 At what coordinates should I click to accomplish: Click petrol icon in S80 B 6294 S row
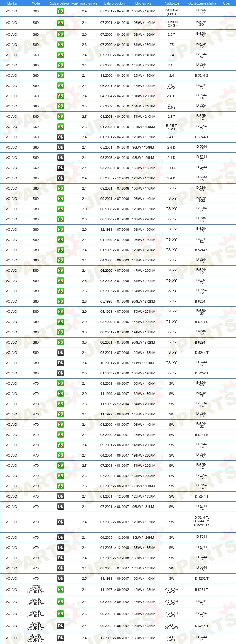(x=61, y=322)
